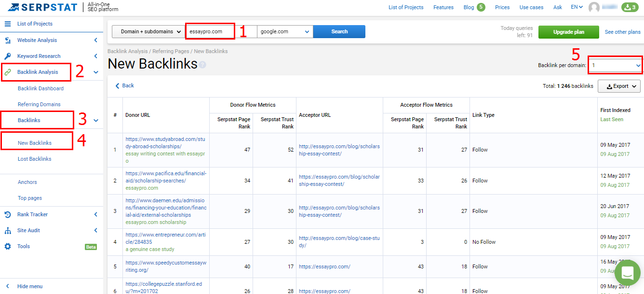Image resolution: width=644 pixels, height=294 pixels.
Task: Click the user avatar icon
Action: coord(594,7)
